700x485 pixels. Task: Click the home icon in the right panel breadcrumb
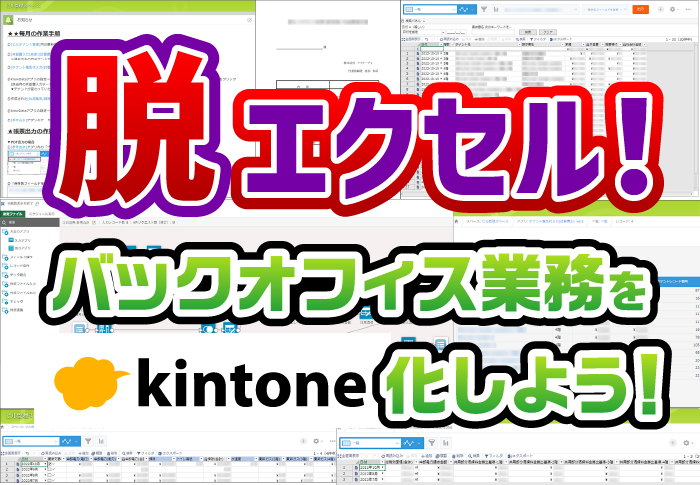(457, 222)
